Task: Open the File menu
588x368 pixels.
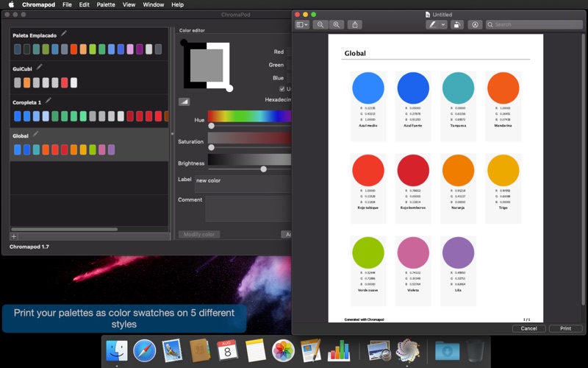Action: 67,4
